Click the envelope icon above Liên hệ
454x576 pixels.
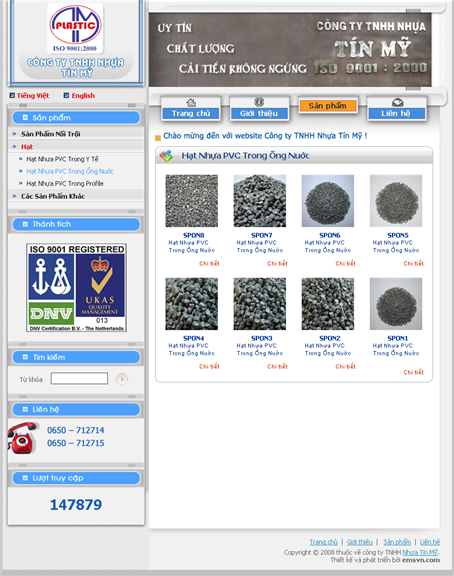pyautogui.click(x=397, y=102)
